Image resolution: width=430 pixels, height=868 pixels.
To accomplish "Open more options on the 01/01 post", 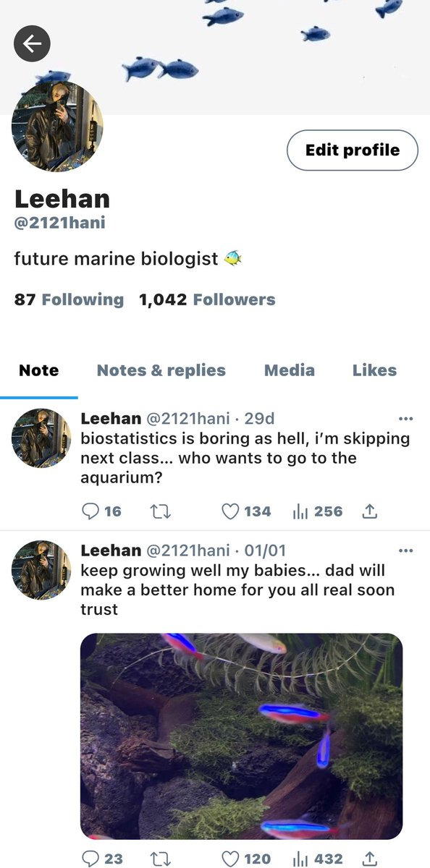I will (x=406, y=550).
